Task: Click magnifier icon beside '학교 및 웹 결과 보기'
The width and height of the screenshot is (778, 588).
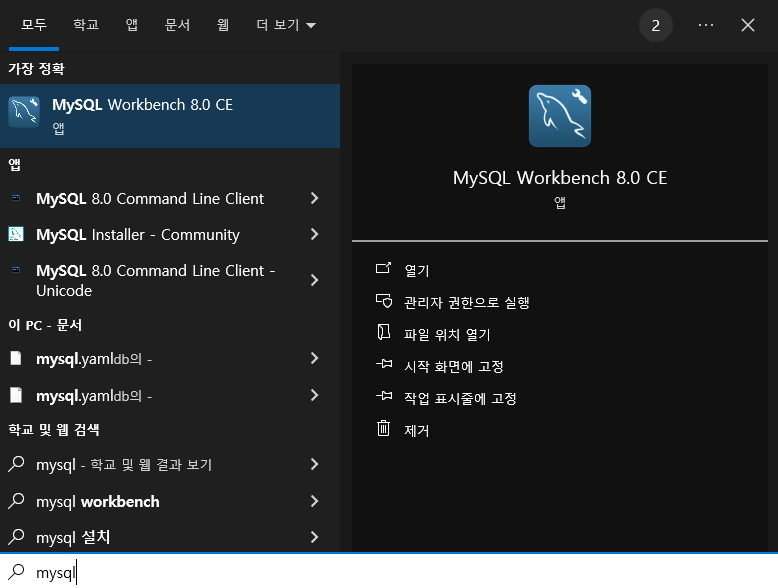Action: pos(16,464)
